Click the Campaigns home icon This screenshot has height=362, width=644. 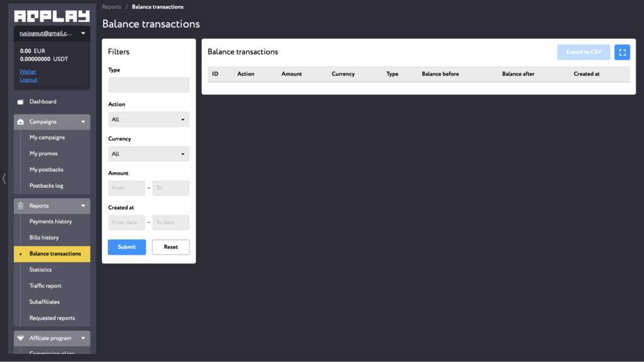[x=21, y=122]
